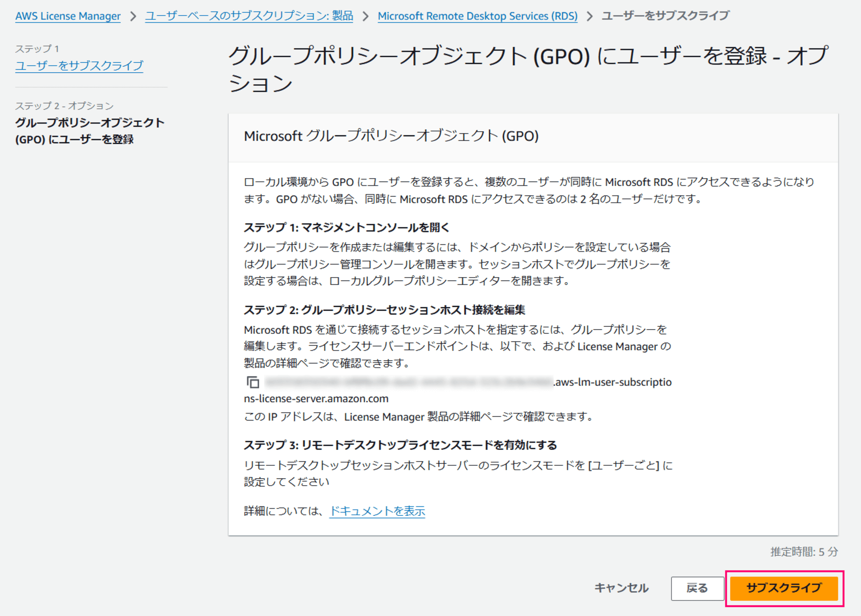This screenshot has height=616, width=861.
Task: Click the ユーザーをサブスクライブ breadcrumb text at end
Action: [x=666, y=16]
